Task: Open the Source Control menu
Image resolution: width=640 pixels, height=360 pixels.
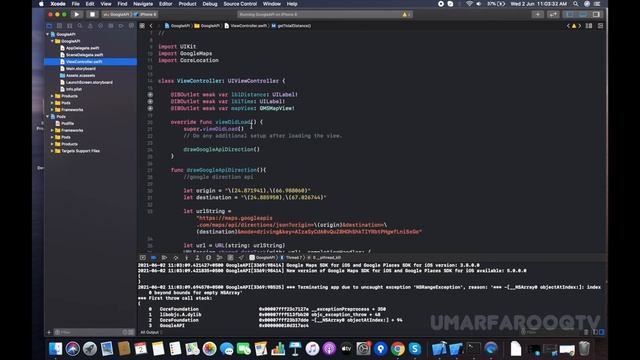Action: click(x=240, y=4)
